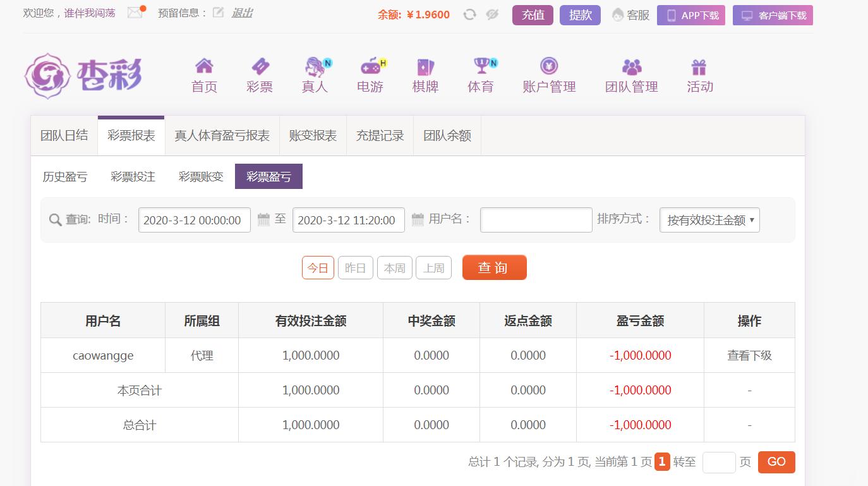Open the start time calendar picker
The width and height of the screenshot is (868, 486).
[x=263, y=220]
